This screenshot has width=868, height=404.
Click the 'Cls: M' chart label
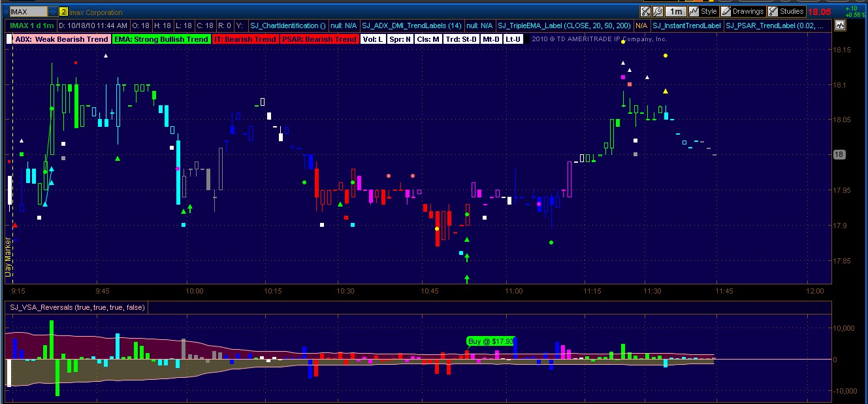pyautogui.click(x=428, y=39)
